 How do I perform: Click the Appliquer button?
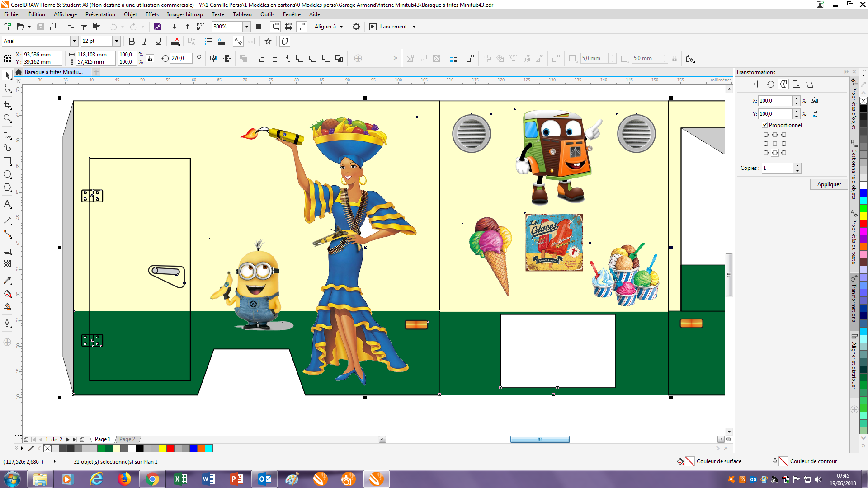click(829, 184)
